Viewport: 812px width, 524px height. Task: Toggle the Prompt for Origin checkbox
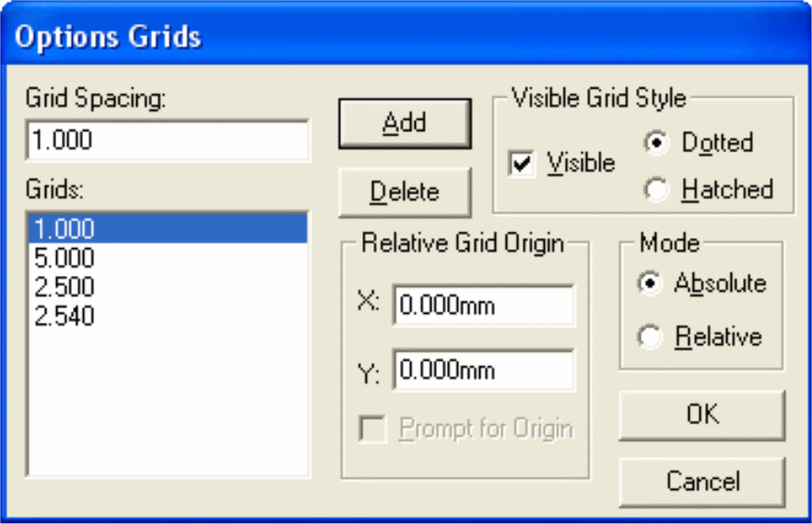[372, 430]
